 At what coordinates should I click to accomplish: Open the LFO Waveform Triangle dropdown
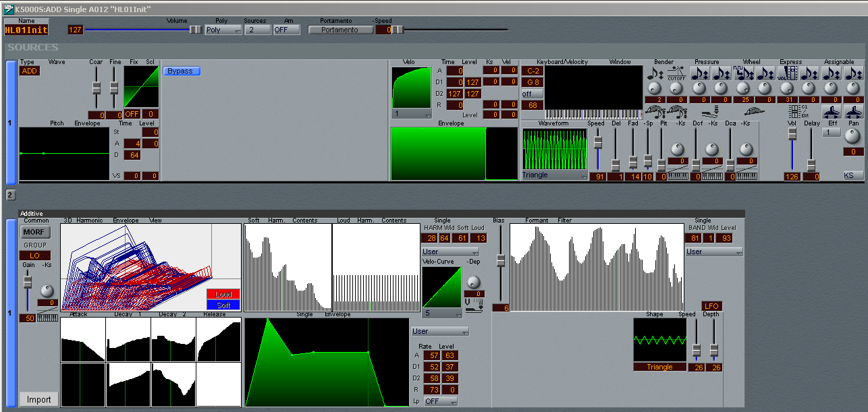554,175
